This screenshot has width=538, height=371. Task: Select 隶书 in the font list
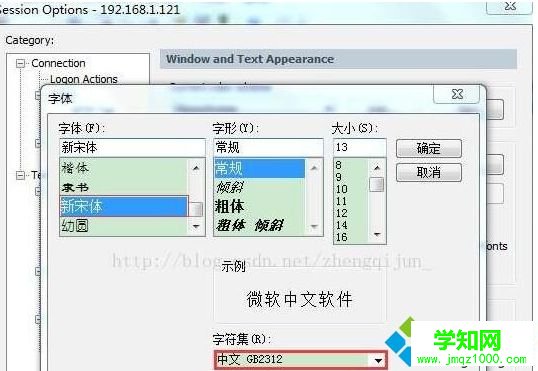pos(124,187)
